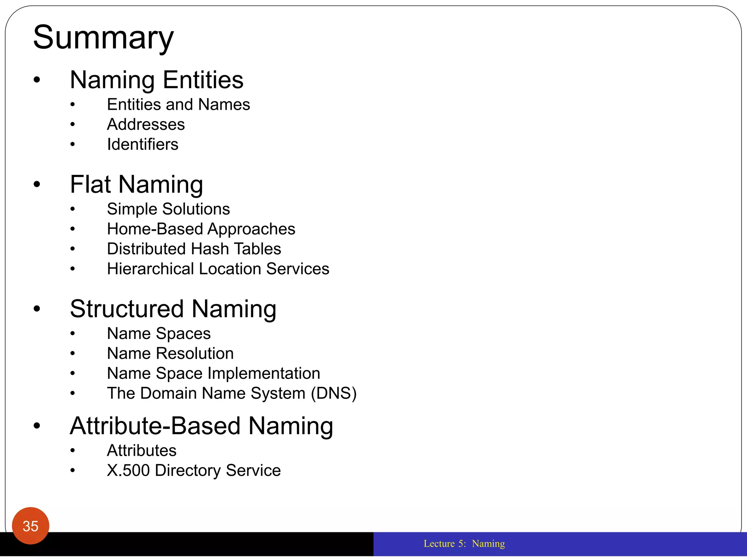Image resolution: width=747 pixels, height=560 pixels.
Task: Select the Addresses bullet item
Action: (x=146, y=125)
